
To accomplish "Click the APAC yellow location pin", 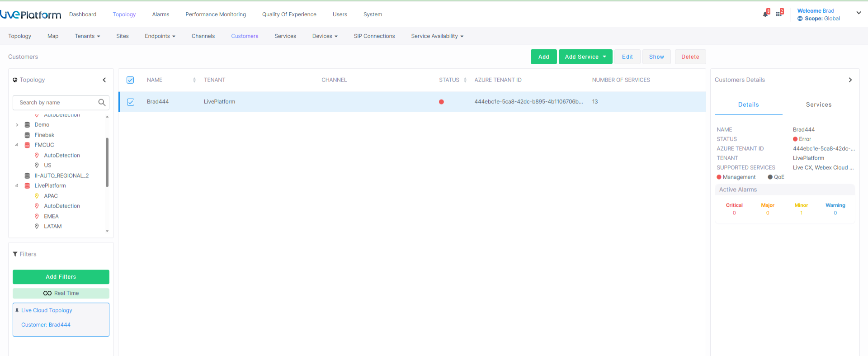I will tap(37, 196).
